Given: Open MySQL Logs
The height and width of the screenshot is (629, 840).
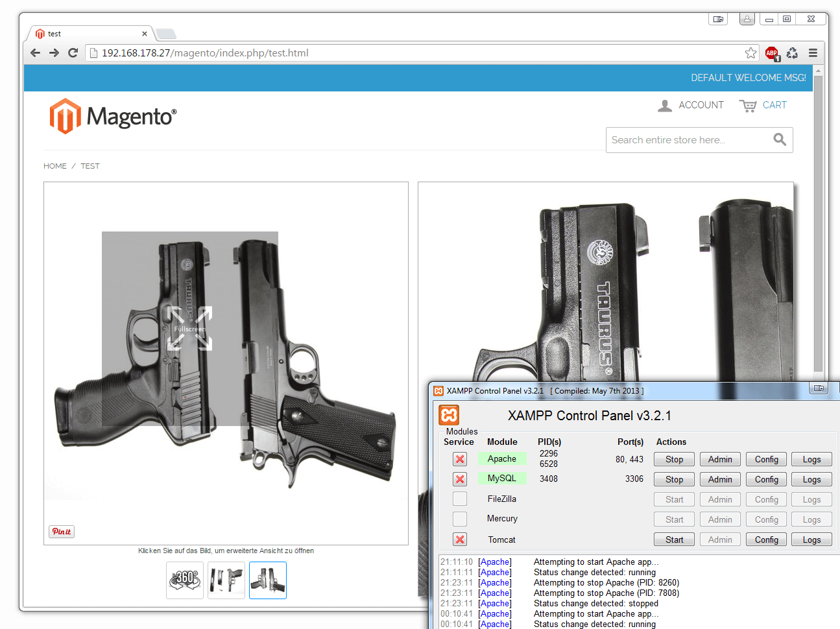Looking at the screenshot, I should (x=811, y=479).
